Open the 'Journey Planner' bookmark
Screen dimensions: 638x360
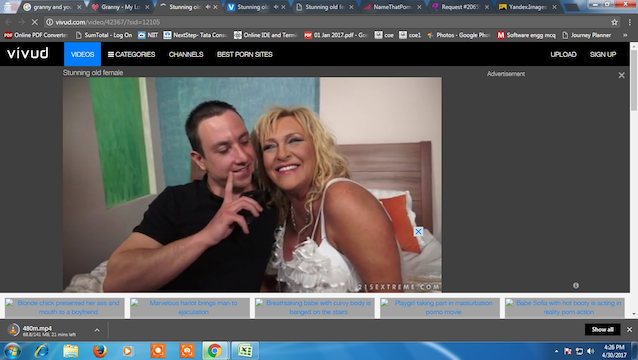coord(586,35)
